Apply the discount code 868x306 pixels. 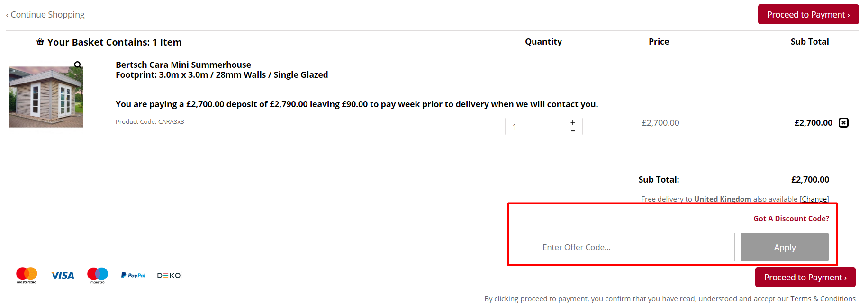coord(785,247)
